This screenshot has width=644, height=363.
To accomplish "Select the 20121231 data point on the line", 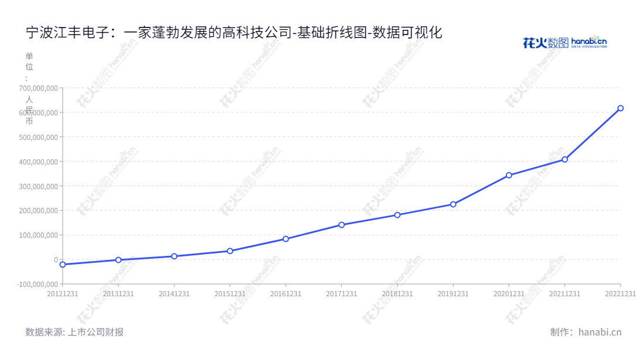I will [x=63, y=265].
